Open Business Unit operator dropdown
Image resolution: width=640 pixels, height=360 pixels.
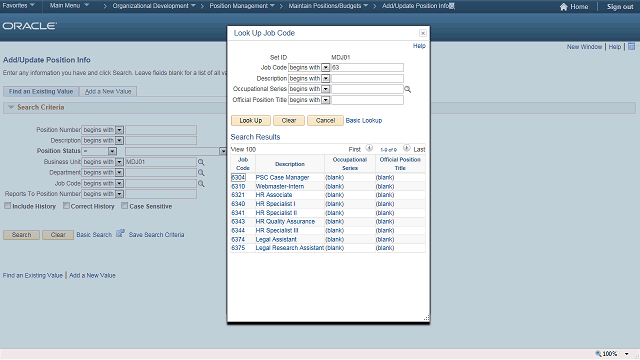pos(119,162)
